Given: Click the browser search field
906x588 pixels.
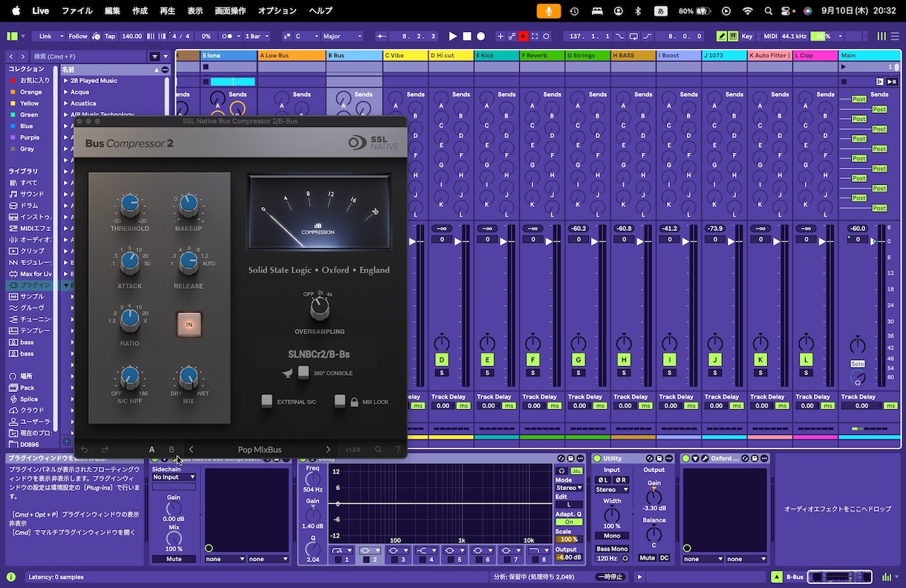Looking at the screenshot, I should click(x=88, y=56).
